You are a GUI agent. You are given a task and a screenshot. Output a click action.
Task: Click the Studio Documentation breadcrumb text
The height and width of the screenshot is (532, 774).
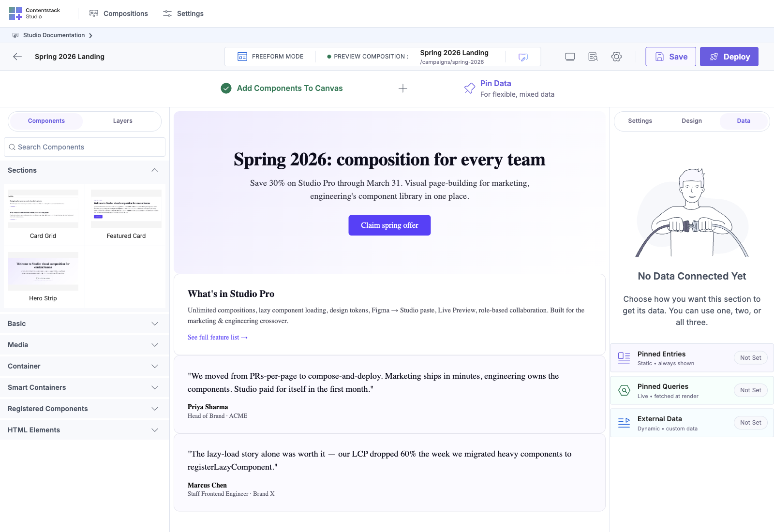[54, 35]
